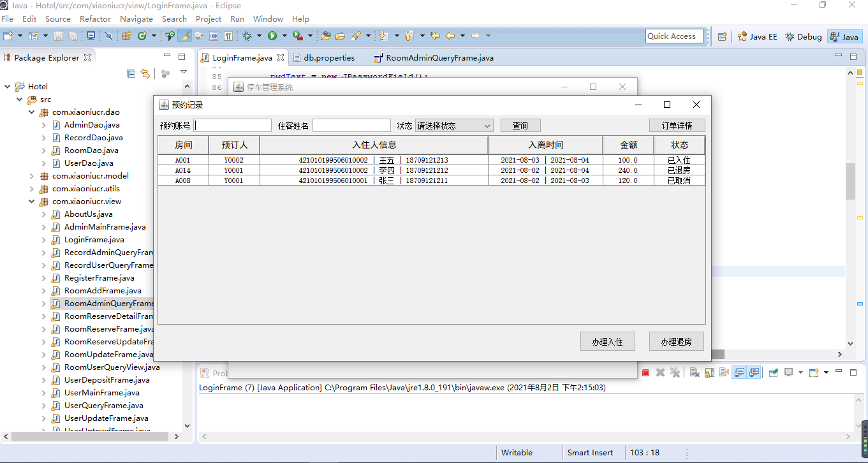
Task: Go to Next Annotation icon
Action: coord(383,36)
